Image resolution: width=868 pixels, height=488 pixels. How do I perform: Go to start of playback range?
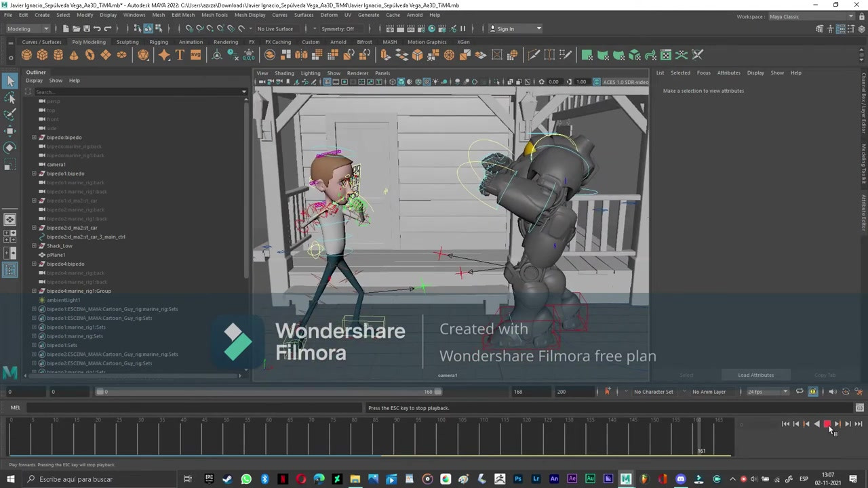[x=785, y=424]
